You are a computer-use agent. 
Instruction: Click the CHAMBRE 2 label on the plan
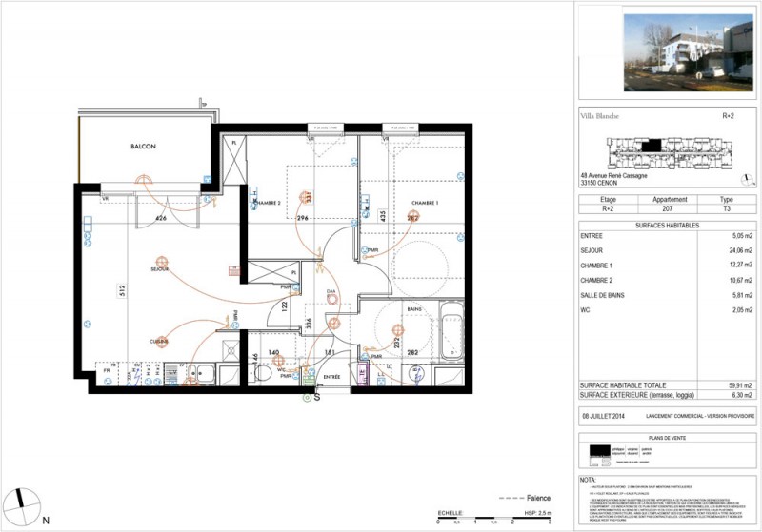pyautogui.click(x=268, y=203)
